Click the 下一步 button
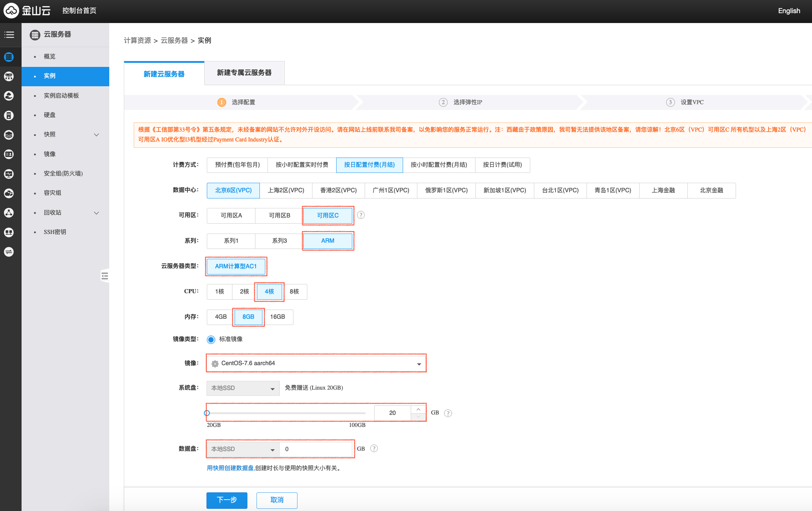 pos(227,500)
